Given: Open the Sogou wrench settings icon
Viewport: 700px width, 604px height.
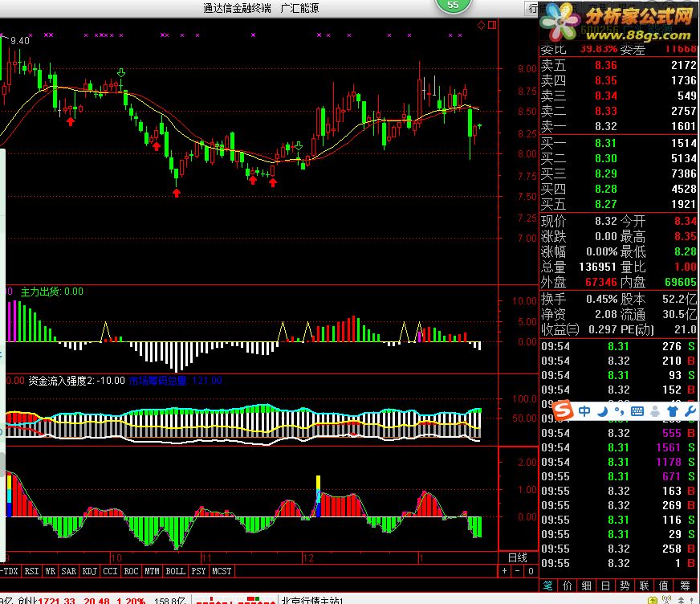Looking at the screenshot, I should (x=690, y=411).
